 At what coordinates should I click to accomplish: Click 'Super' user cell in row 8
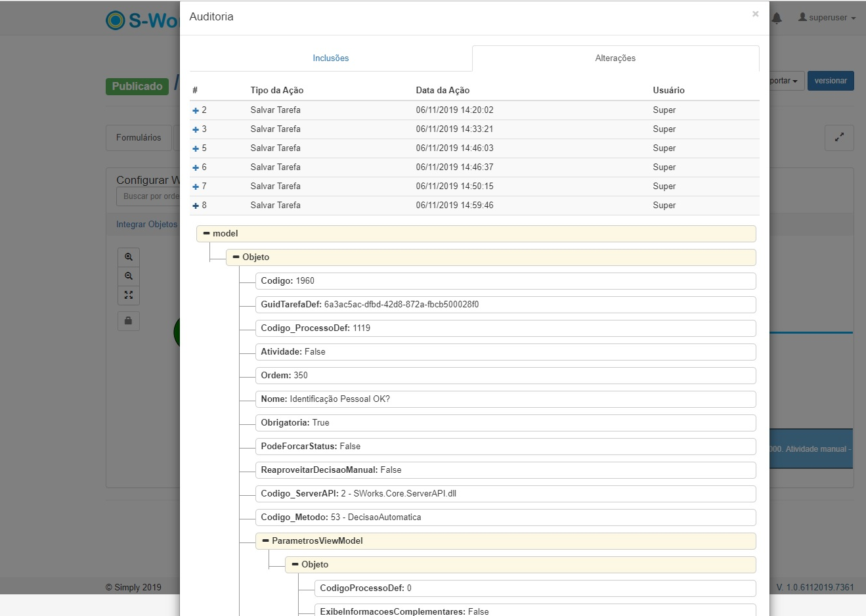[x=664, y=206]
